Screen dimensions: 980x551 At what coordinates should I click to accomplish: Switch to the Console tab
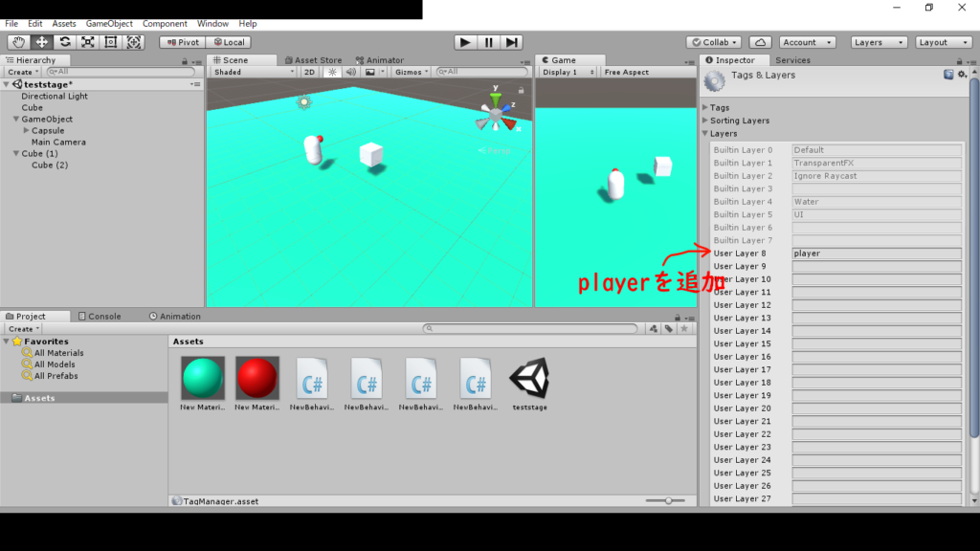(x=104, y=317)
